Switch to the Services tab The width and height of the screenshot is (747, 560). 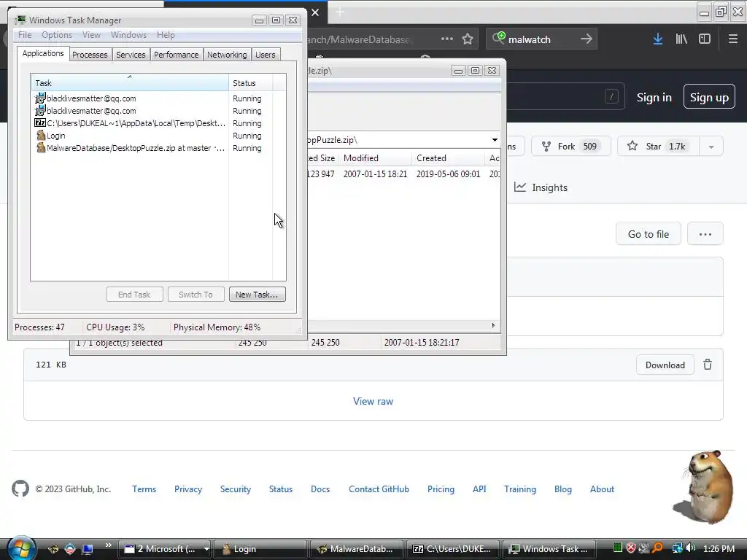(x=131, y=55)
